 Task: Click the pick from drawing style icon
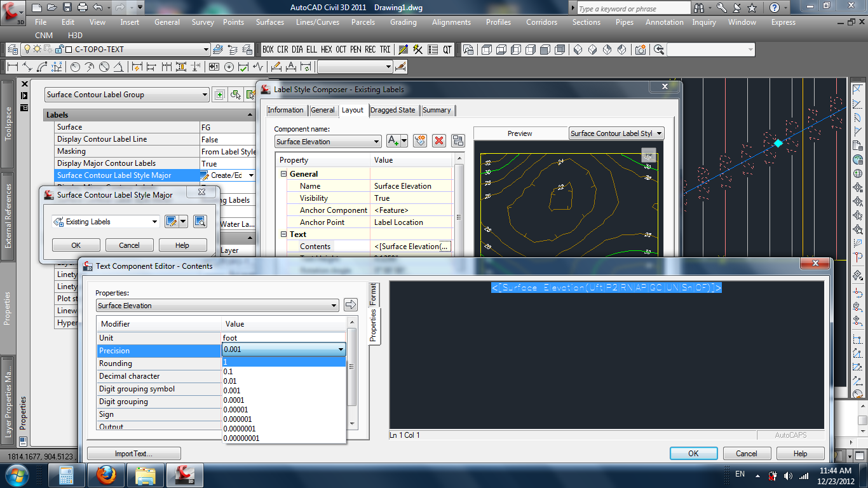200,222
